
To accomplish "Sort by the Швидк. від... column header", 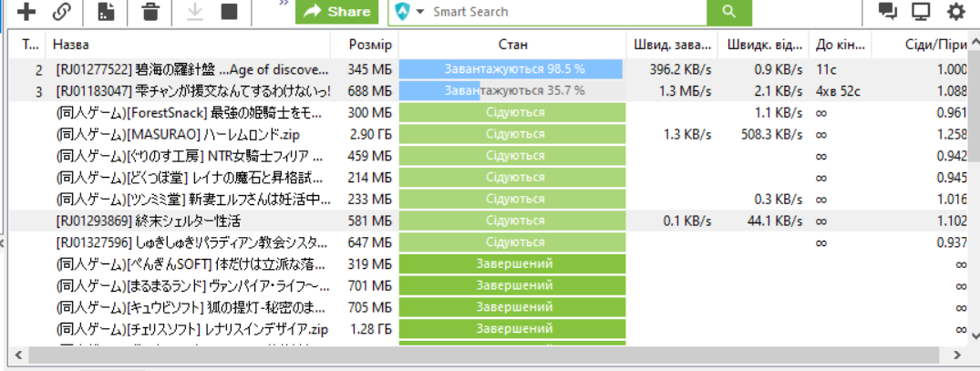I will (763, 45).
